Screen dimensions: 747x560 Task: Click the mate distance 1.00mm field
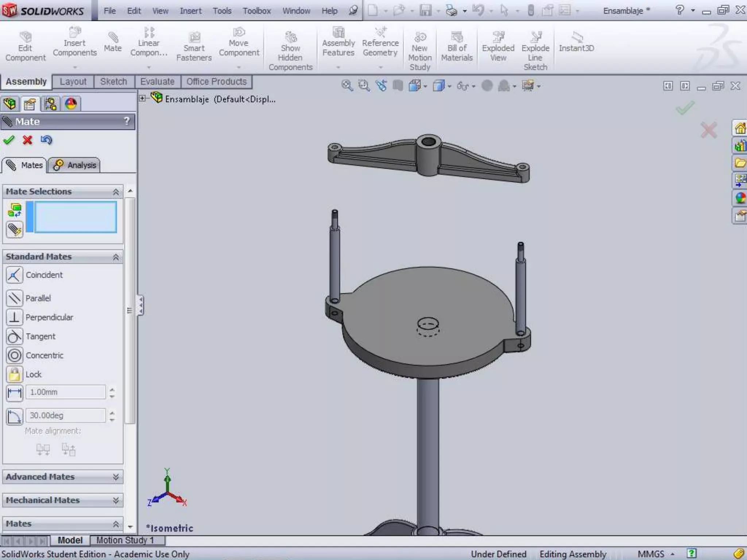click(x=66, y=392)
